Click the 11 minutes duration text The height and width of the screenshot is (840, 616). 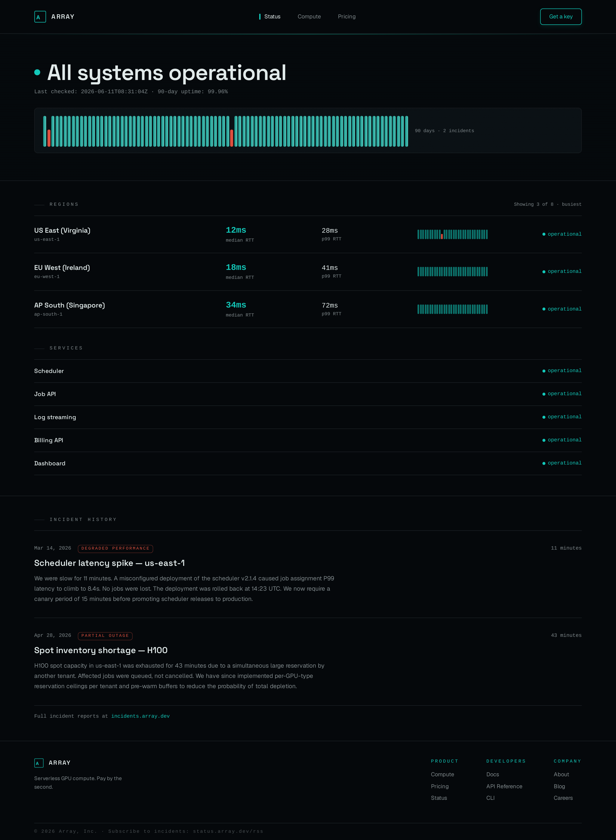tap(566, 548)
